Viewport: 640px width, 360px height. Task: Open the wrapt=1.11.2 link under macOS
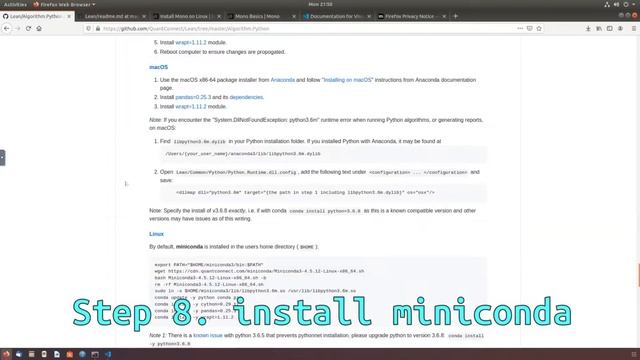(x=191, y=107)
